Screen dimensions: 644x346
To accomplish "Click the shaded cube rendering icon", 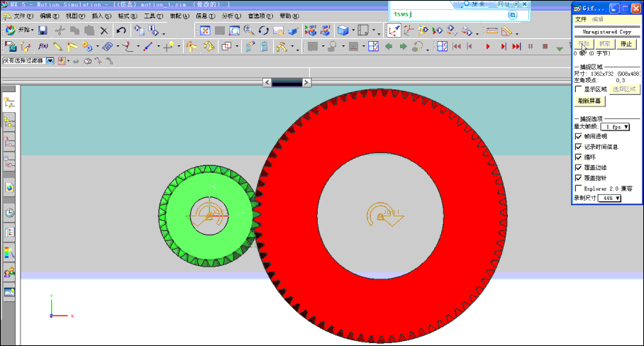I will pos(343,30).
